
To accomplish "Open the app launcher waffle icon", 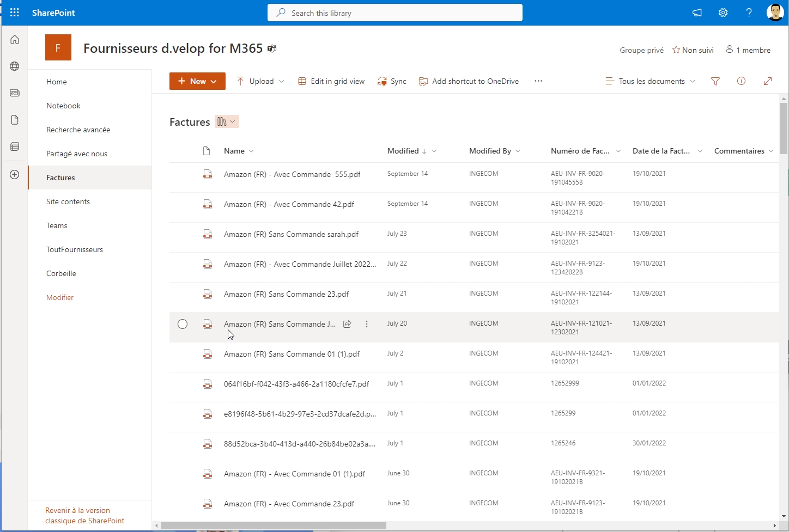I will pos(15,13).
